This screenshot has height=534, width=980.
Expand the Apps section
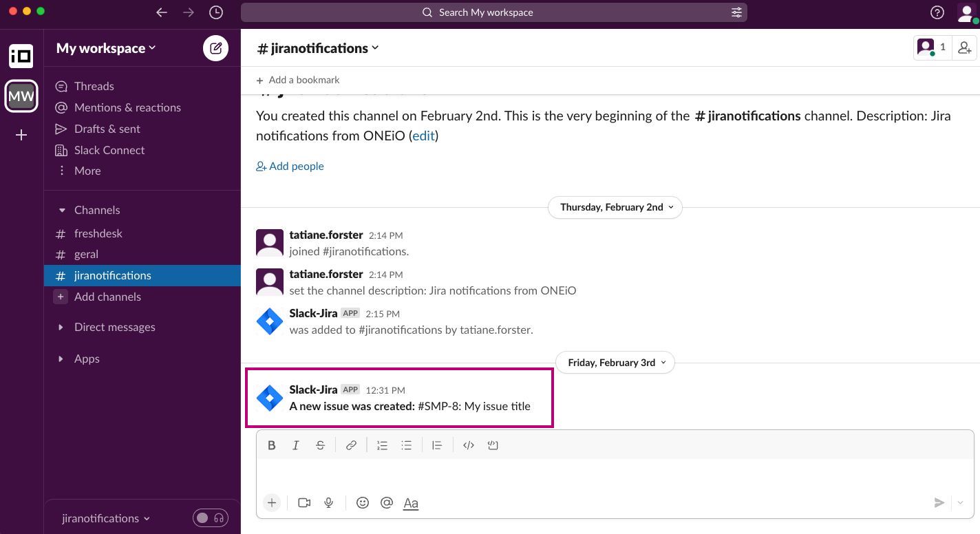pyautogui.click(x=61, y=359)
